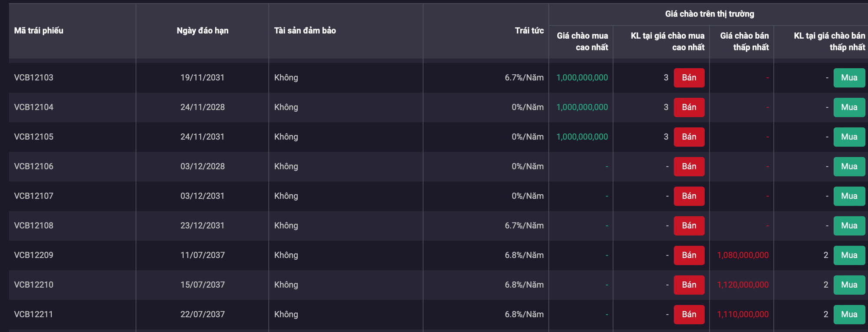Sell bond VCB12104 with Bán

click(x=689, y=107)
